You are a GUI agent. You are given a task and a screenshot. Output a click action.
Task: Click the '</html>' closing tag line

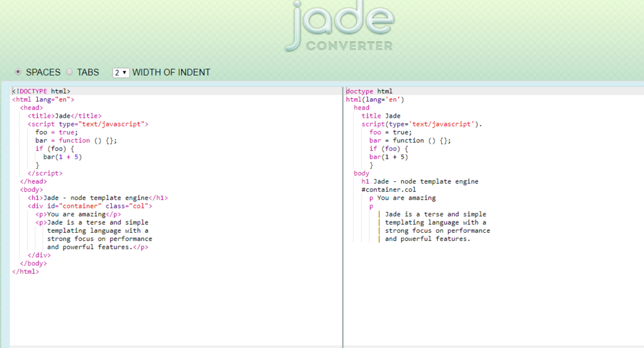pyautogui.click(x=25, y=272)
